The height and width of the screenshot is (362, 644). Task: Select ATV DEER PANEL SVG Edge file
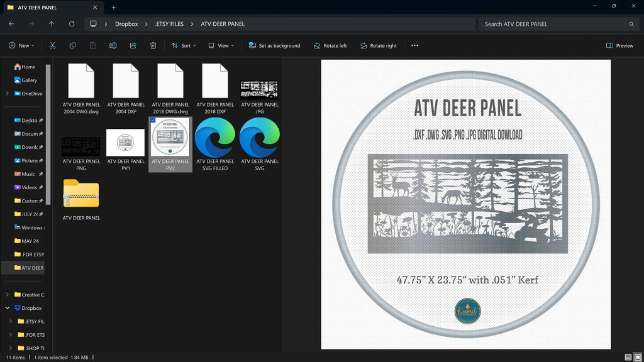(260, 144)
